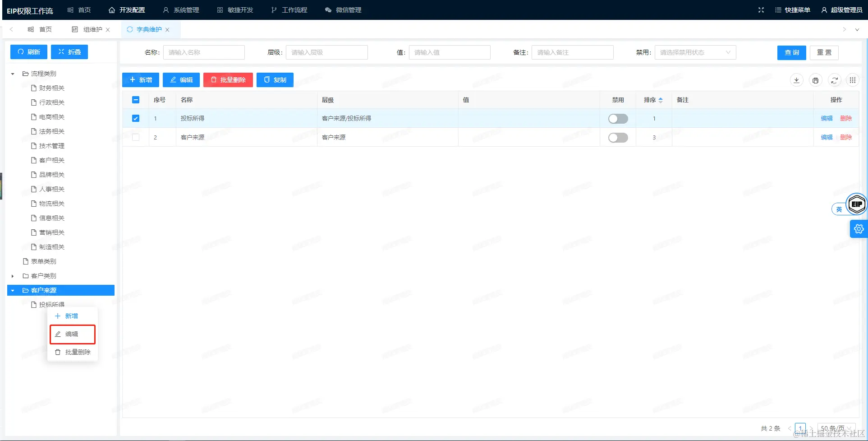
Task: Go to 首页 in the top navigation
Action: click(79, 10)
